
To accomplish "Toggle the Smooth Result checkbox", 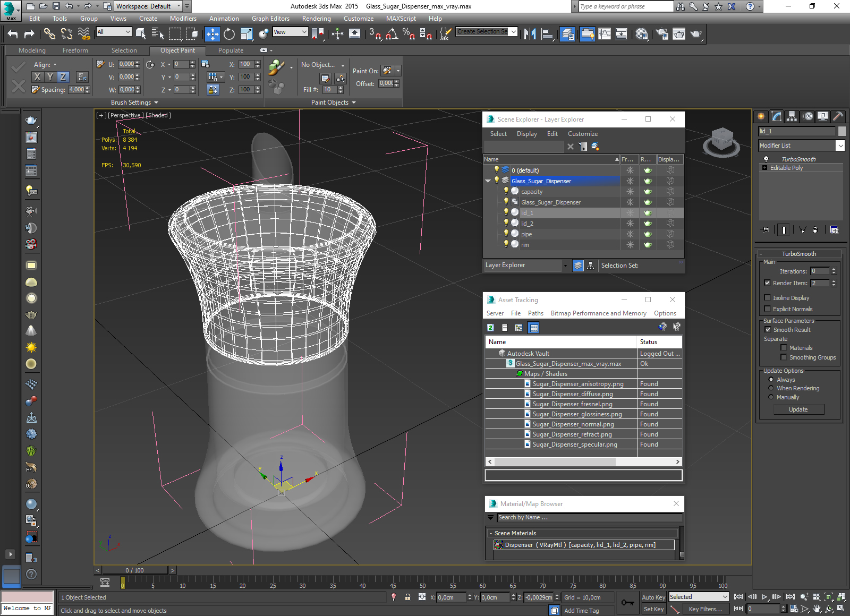I will [x=768, y=330].
